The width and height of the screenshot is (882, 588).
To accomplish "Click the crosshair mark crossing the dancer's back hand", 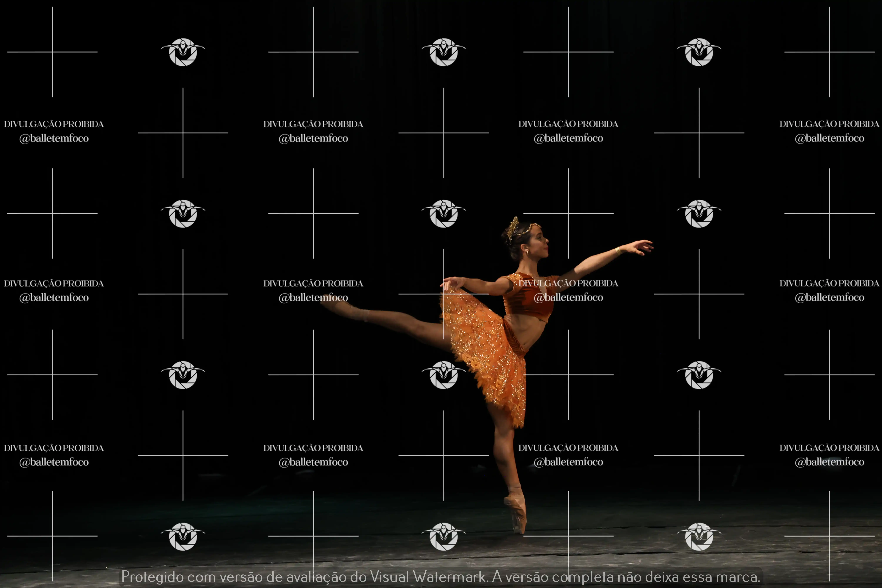I will click(x=444, y=294).
